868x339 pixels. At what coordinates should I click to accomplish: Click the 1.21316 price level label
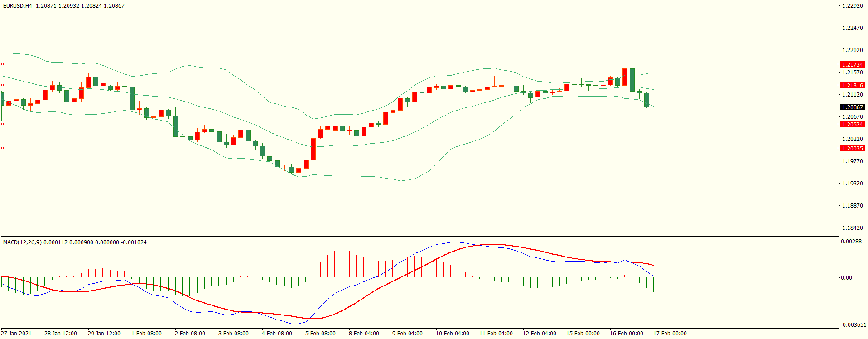(852, 86)
